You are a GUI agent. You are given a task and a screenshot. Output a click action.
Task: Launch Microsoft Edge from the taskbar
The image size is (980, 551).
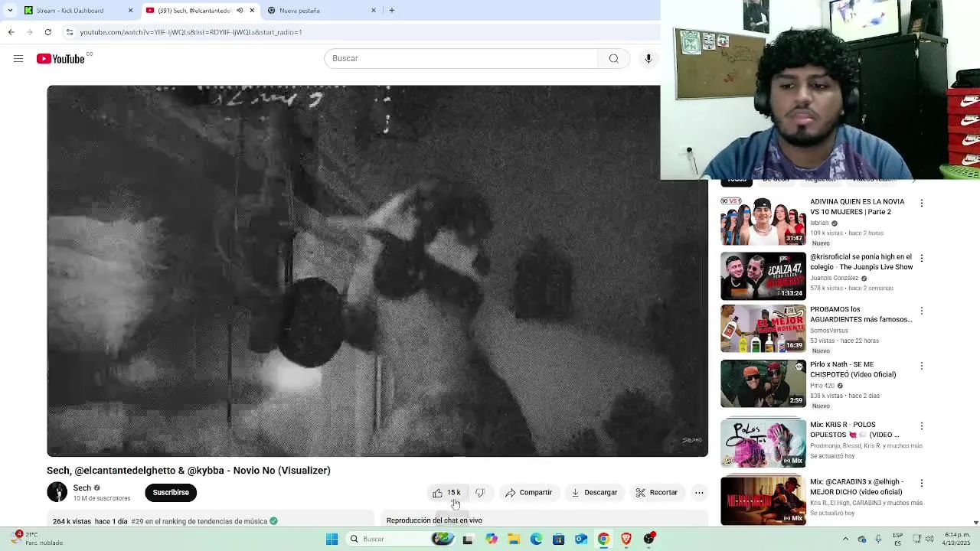pyautogui.click(x=536, y=540)
